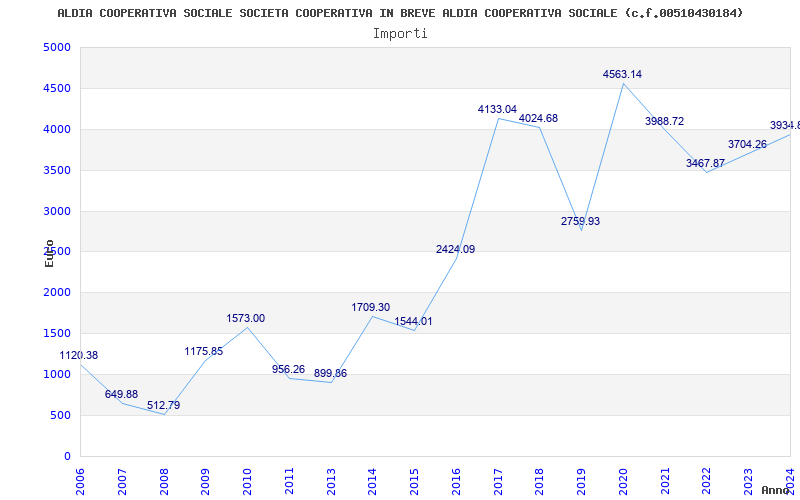
Task: Click the x-axis year label 2010
Action: 247,482
